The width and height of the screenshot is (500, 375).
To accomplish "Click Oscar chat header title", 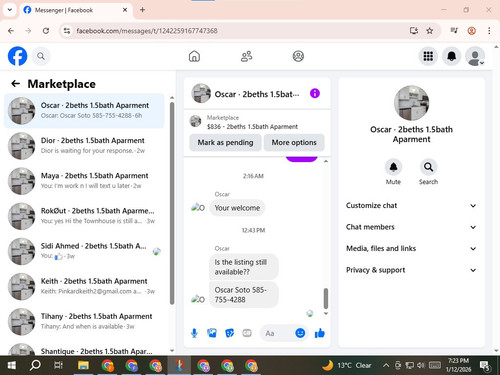I will [x=257, y=94].
